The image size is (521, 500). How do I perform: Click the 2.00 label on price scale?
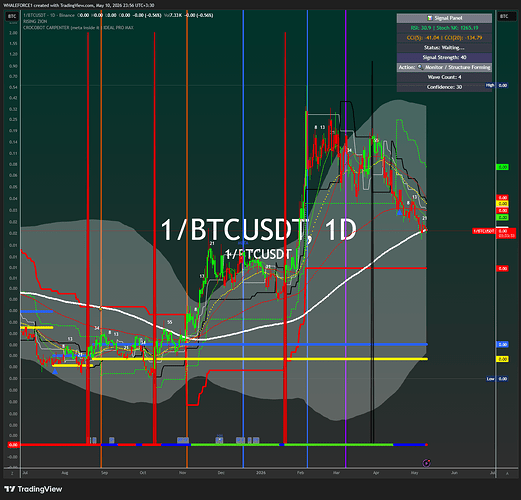[x=13, y=33]
